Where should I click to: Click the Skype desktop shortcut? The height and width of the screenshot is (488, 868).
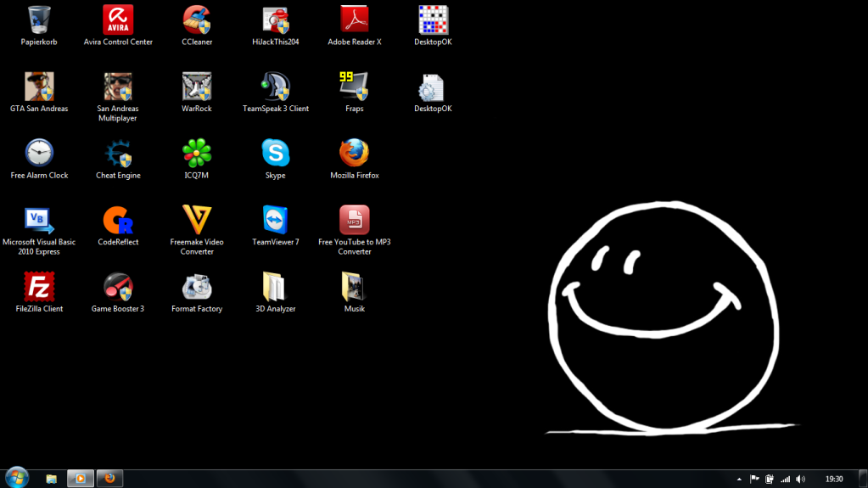coord(276,154)
